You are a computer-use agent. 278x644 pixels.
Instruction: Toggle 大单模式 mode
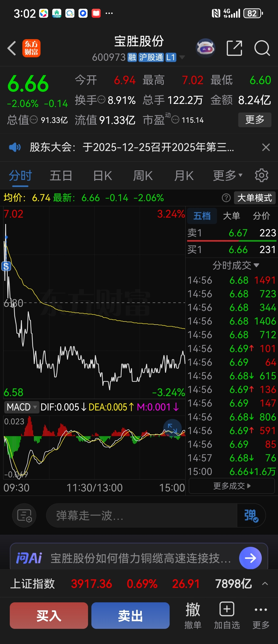coord(255,198)
